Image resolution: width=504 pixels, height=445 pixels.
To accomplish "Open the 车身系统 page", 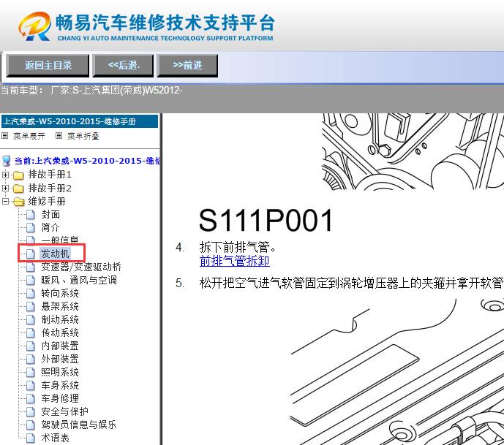I will pos(60,386).
